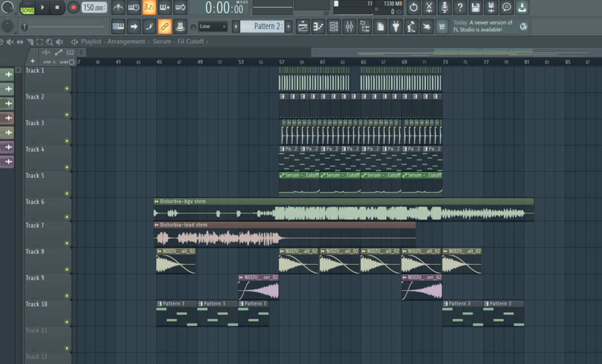Image resolution: width=602 pixels, height=364 pixels.
Task: Toggle the 3.2.1 countdown before recording
Action: (149, 7)
